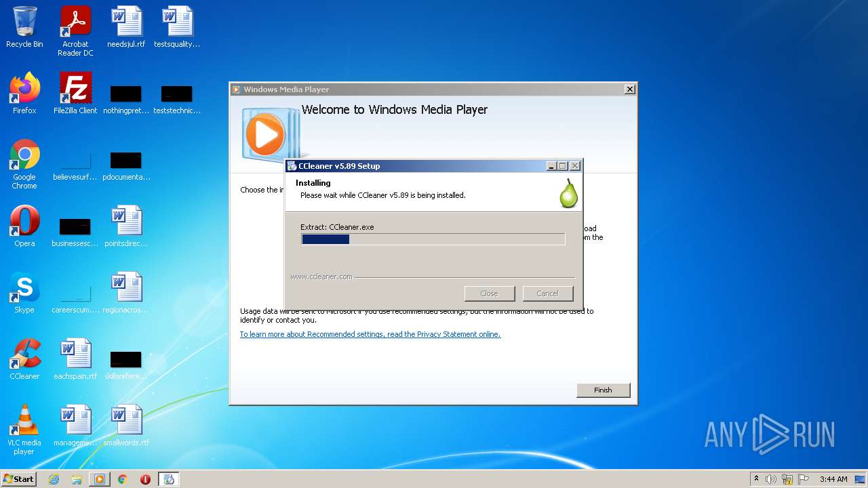Screen dimensions: 868x488
Task: Close the Windows Media Player window
Action: tap(629, 89)
